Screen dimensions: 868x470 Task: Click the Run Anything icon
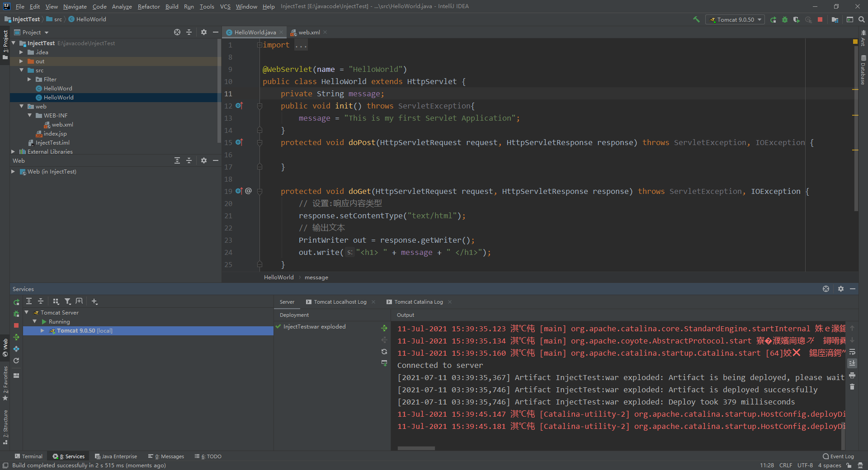click(850, 19)
